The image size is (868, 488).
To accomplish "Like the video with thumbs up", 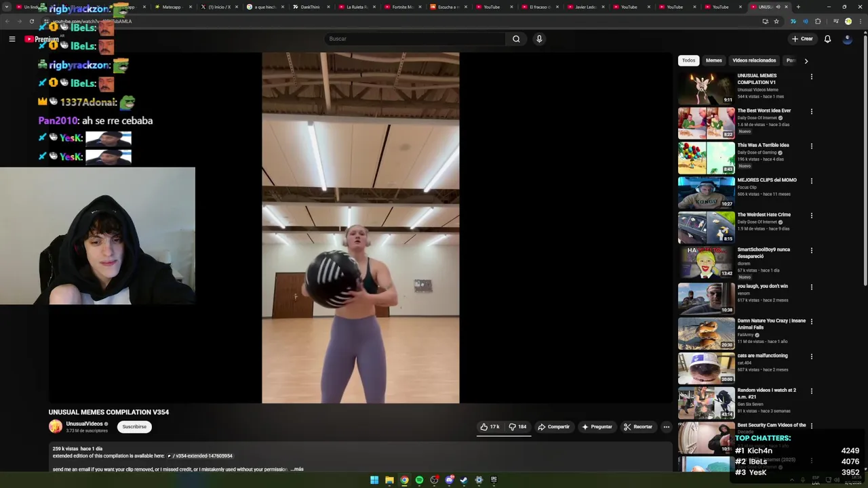I will tap(490, 427).
